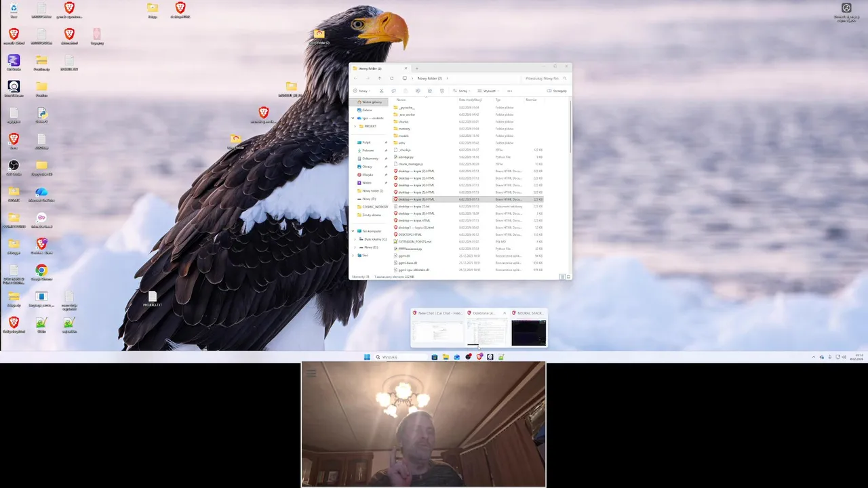Click the chevron after Nowy folder (2) breadcrumb
Screen dimensions: 868x488
click(447, 78)
